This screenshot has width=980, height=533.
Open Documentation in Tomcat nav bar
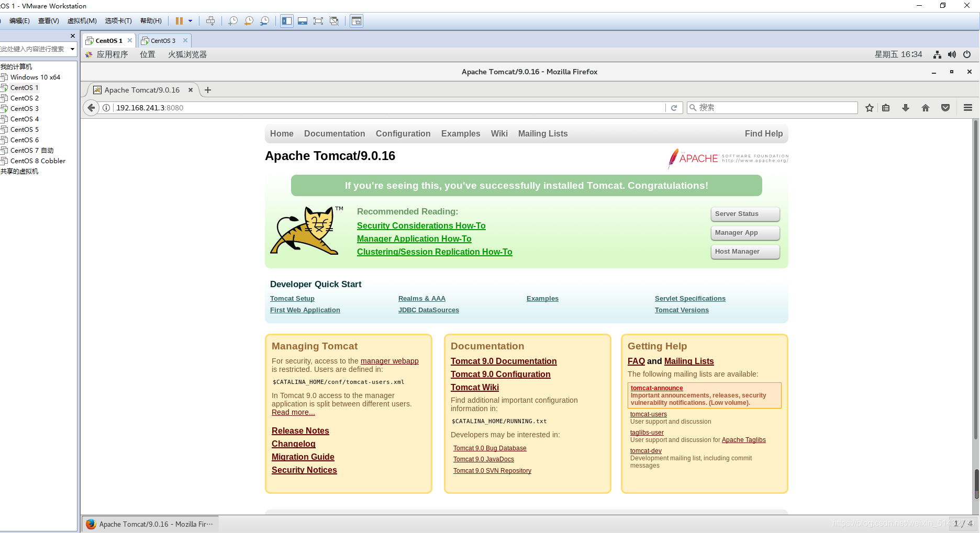[x=335, y=133]
